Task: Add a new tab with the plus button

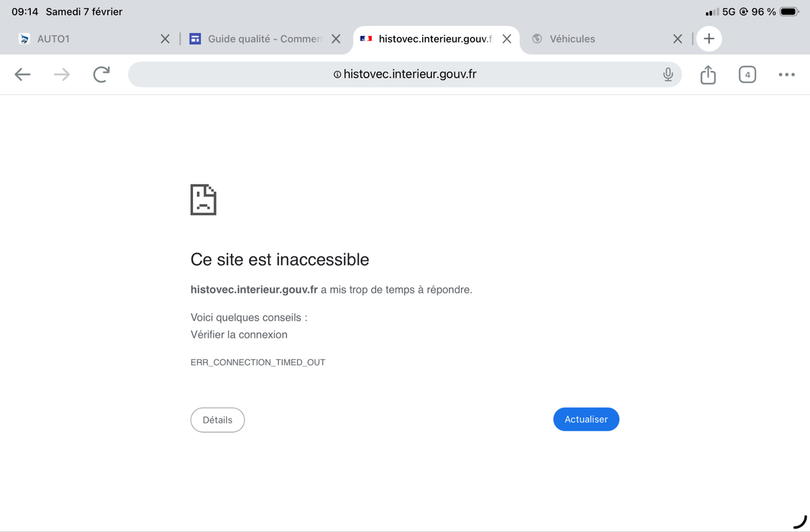Action: 709,38
